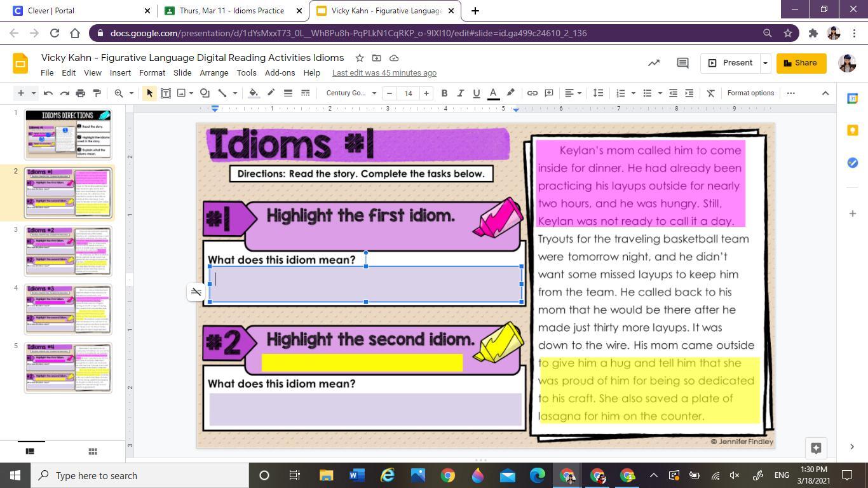Click the Print icon in toolbar

point(81,93)
